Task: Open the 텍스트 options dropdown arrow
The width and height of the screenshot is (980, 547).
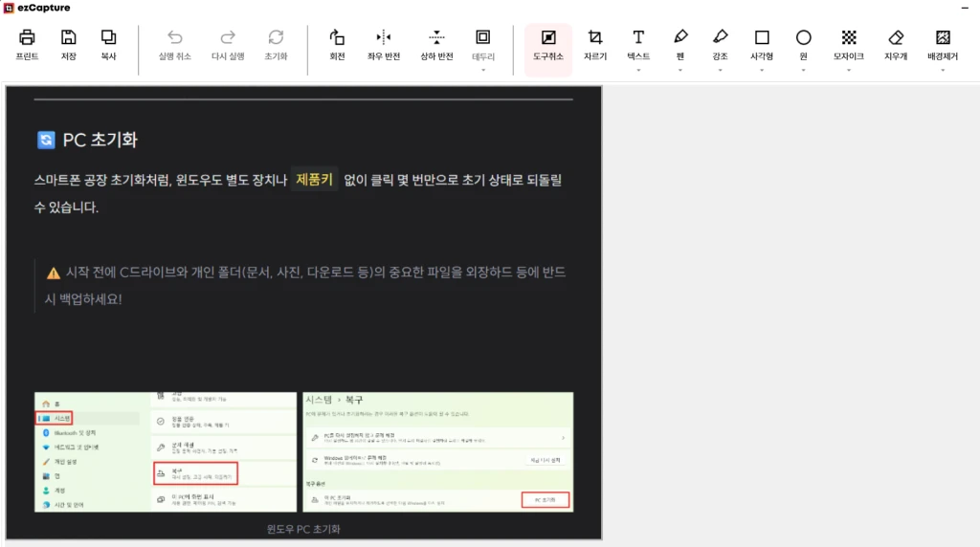Action: tap(638, 71)
